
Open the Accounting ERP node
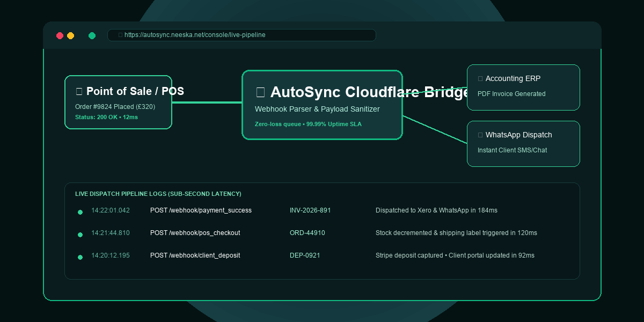pyautogui.click(x=523, y=87)
